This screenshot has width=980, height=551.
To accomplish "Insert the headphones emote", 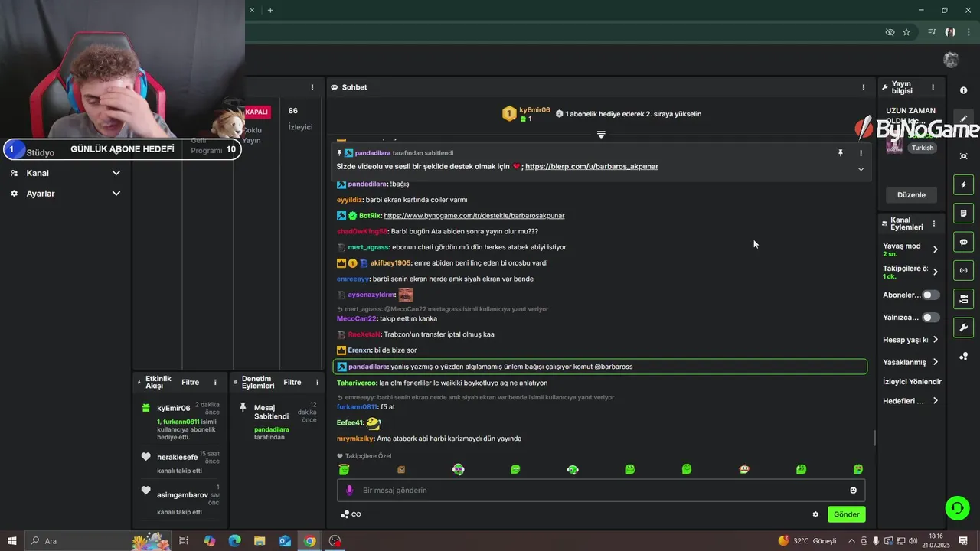I will 573,469.
